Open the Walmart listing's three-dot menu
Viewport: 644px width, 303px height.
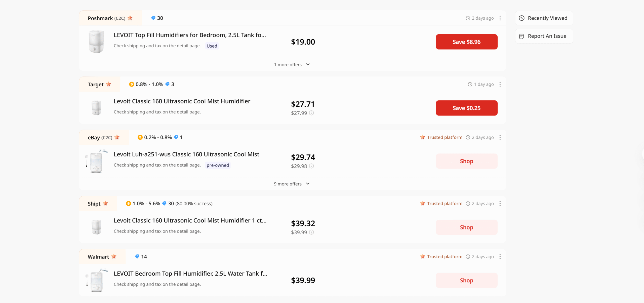[x=500, y=257]
